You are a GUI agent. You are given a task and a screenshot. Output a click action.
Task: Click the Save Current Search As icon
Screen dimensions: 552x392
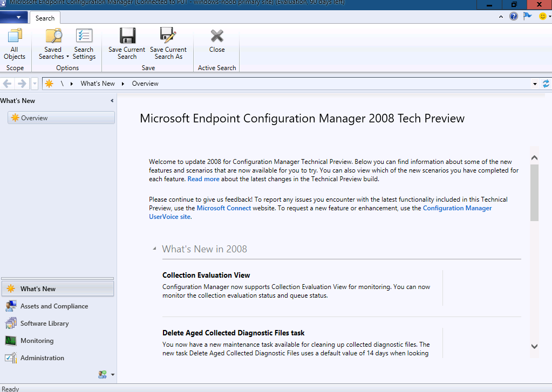[168, 35]
